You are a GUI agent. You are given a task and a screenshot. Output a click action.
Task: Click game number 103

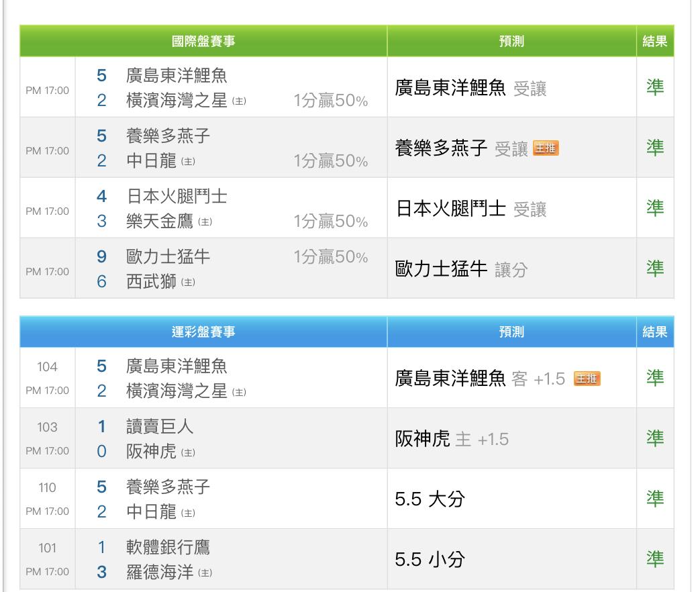click(x=48, y=427)
